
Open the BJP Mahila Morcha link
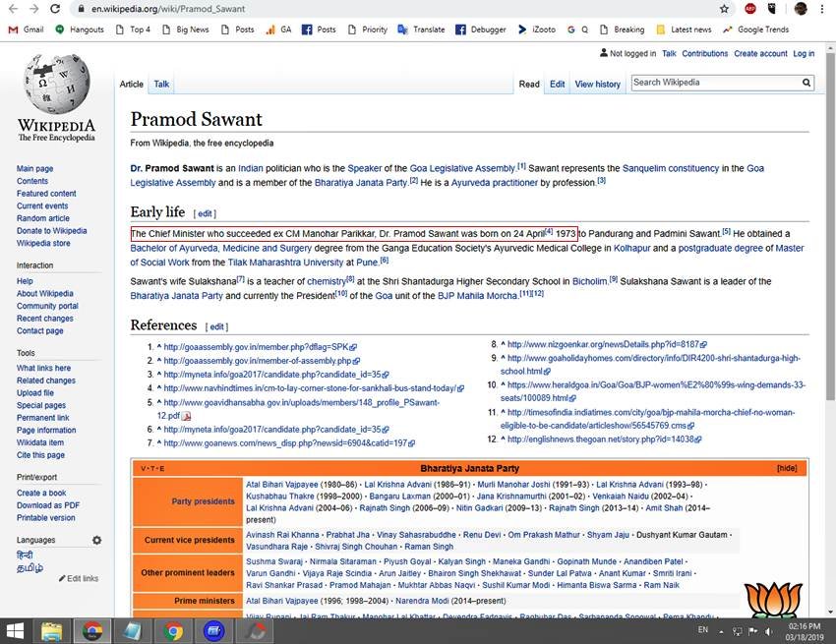point(477,296)
